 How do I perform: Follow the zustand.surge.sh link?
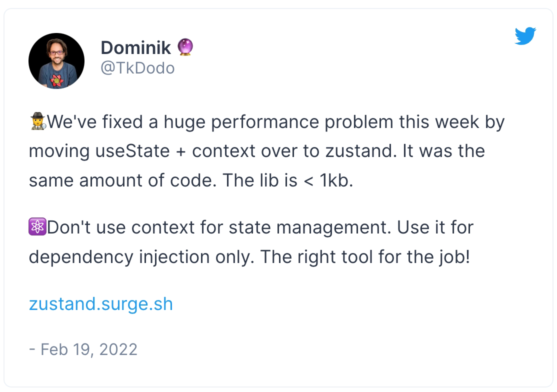[x=100, y=304]
